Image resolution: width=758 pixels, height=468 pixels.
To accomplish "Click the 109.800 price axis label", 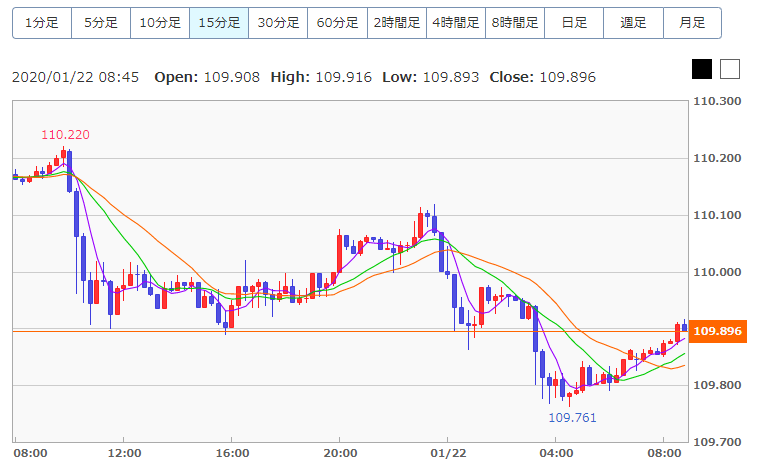I will (x=717, y=385).
